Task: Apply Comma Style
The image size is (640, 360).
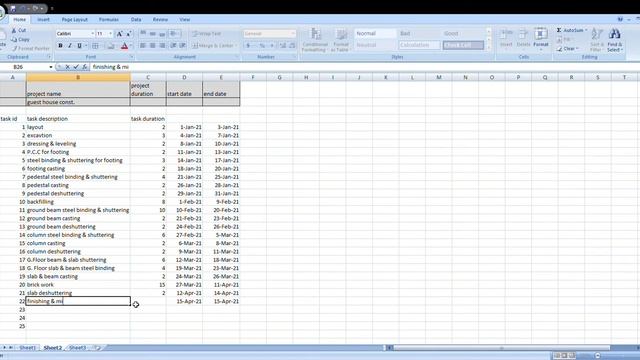Action: 272,46
